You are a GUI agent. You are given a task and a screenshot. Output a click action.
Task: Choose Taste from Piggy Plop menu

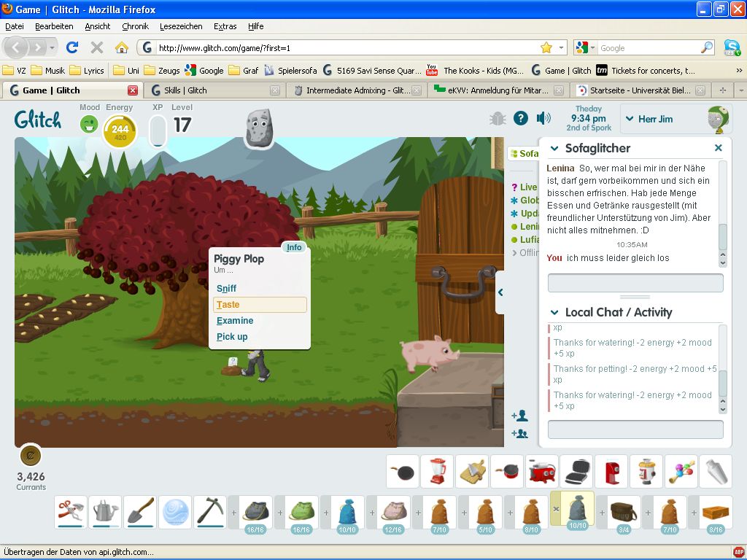pyautogui.click(x=260, y=305)
